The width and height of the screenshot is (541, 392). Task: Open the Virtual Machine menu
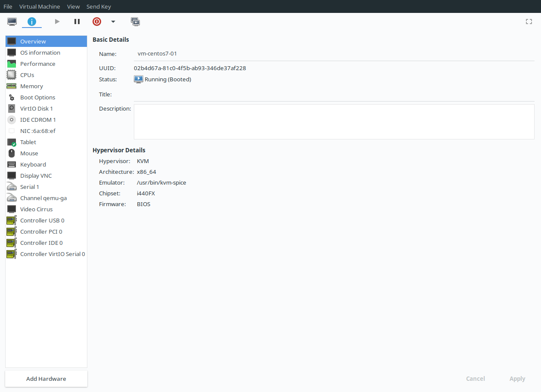40,6
